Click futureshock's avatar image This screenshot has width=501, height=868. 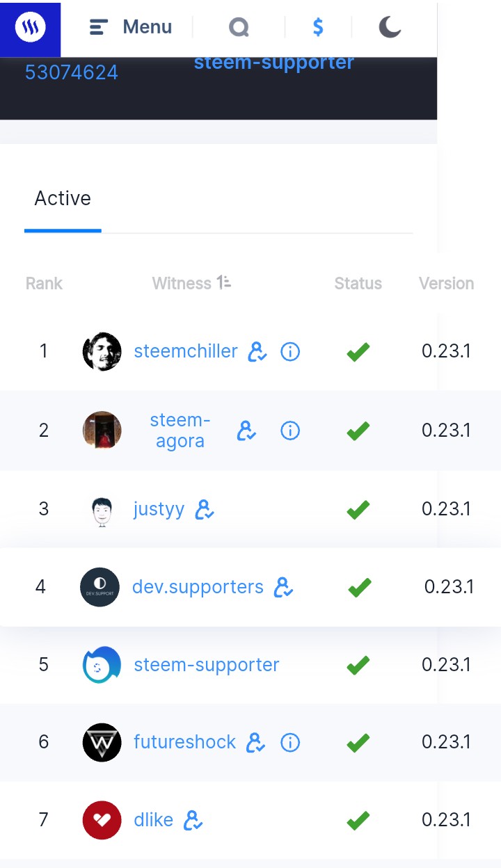pyautogui.click(x=102, y=742)
